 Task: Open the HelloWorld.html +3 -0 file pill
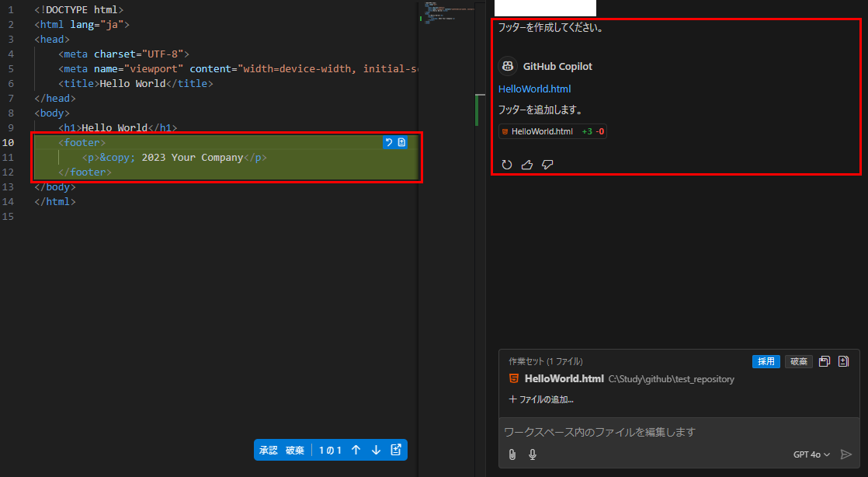(x=553, y=131)
